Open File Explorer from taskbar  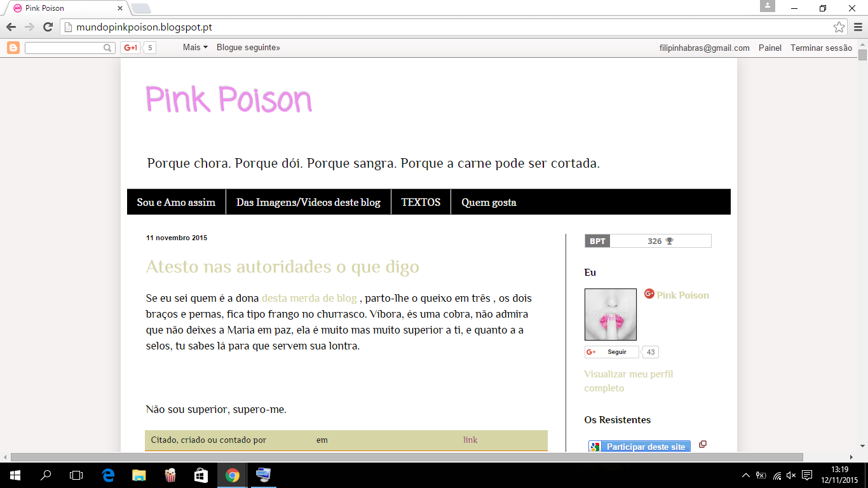139,475
